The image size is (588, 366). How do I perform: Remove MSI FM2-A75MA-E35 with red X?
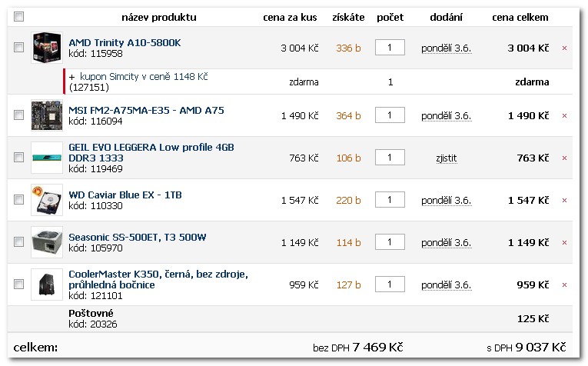564,116
